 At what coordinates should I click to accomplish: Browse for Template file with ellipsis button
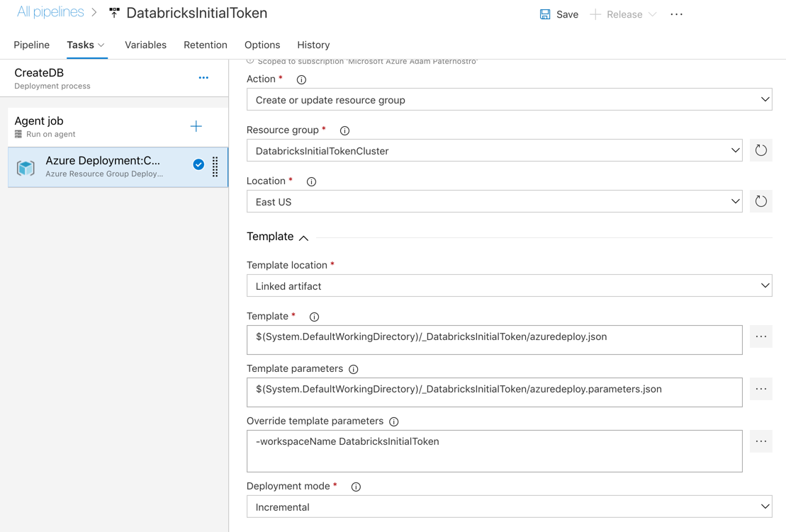tap(761, 336)
